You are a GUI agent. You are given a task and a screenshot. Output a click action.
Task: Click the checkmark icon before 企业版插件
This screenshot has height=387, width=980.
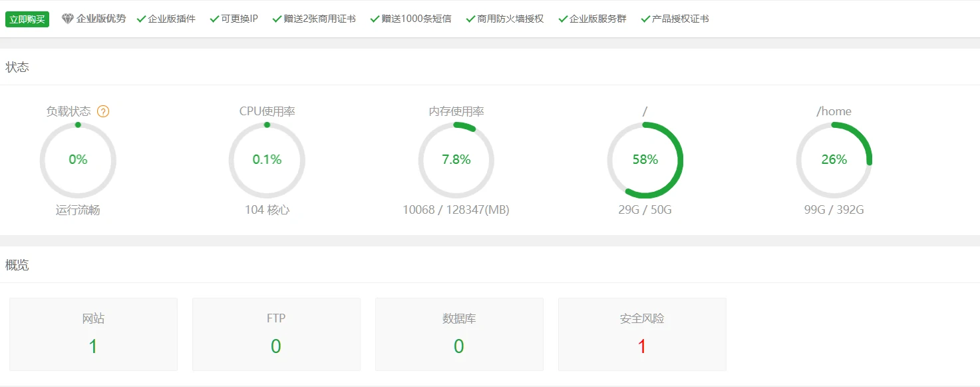141,19
